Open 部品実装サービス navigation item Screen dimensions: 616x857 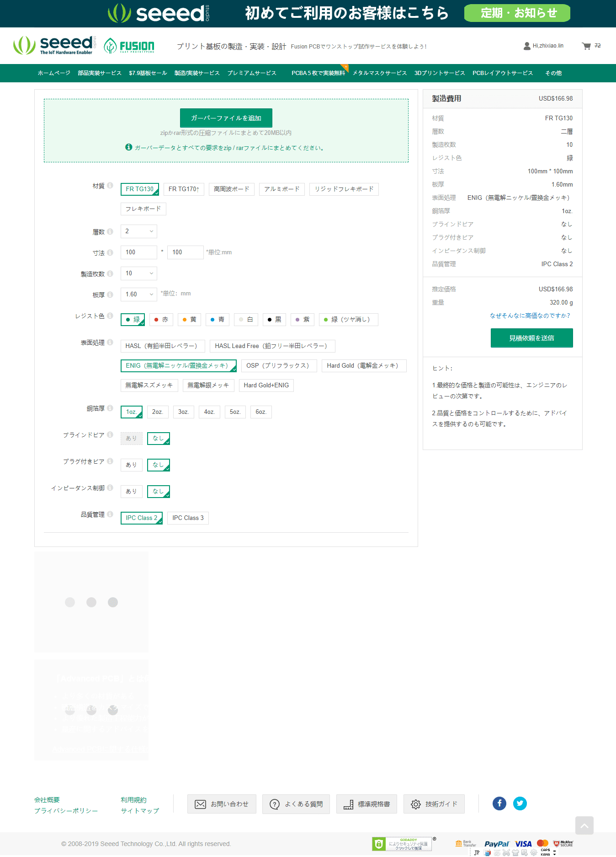tap(100, 73)
